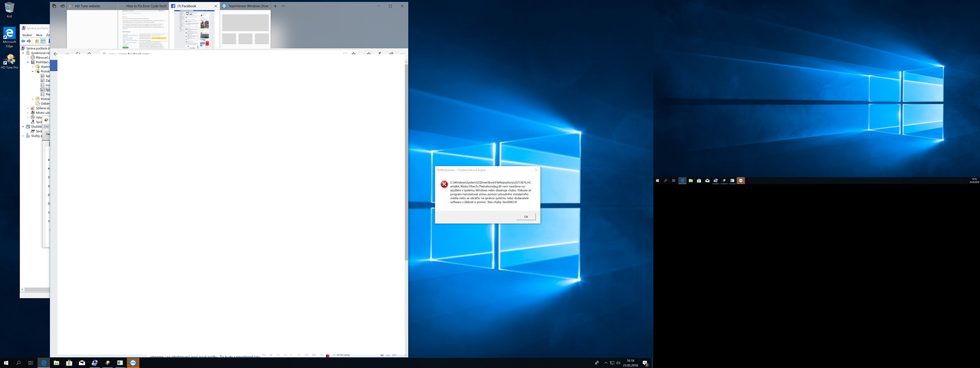
Task: Open the TeamViewer icon in the taskbar
Action: pyautogui.click(x=133, y=363)
